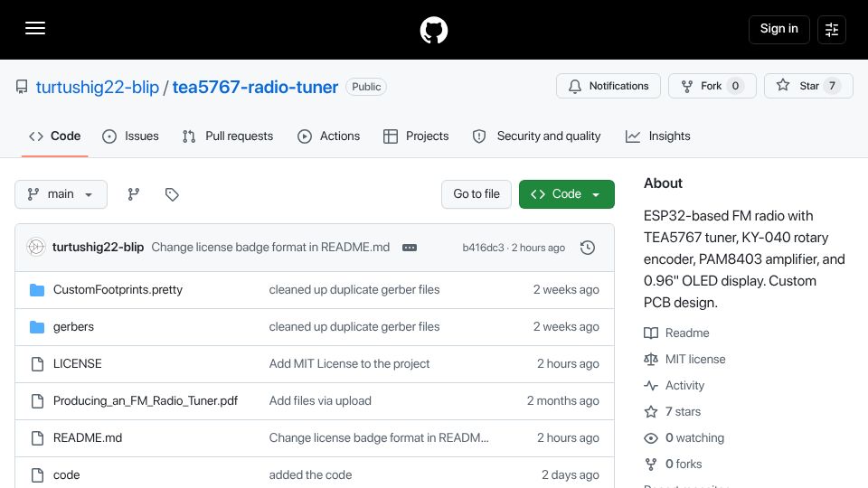View tags via the tag icon

click(x=172, y=194)
